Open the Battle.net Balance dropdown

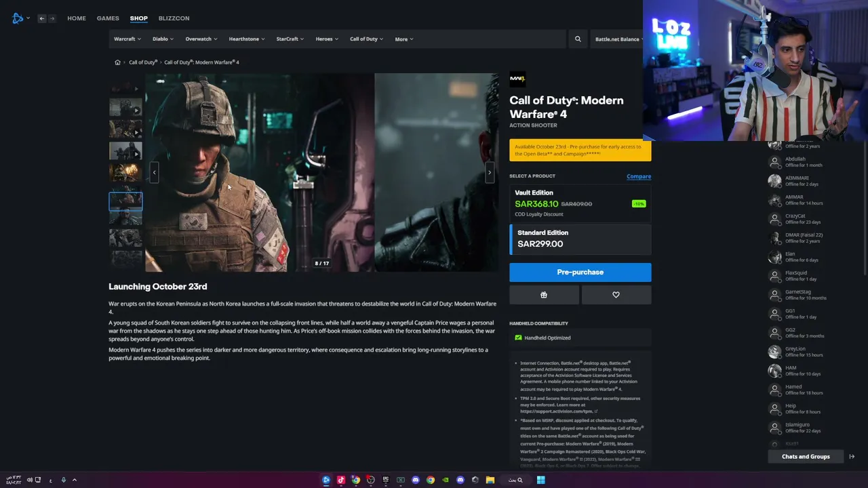coord(618,39)
